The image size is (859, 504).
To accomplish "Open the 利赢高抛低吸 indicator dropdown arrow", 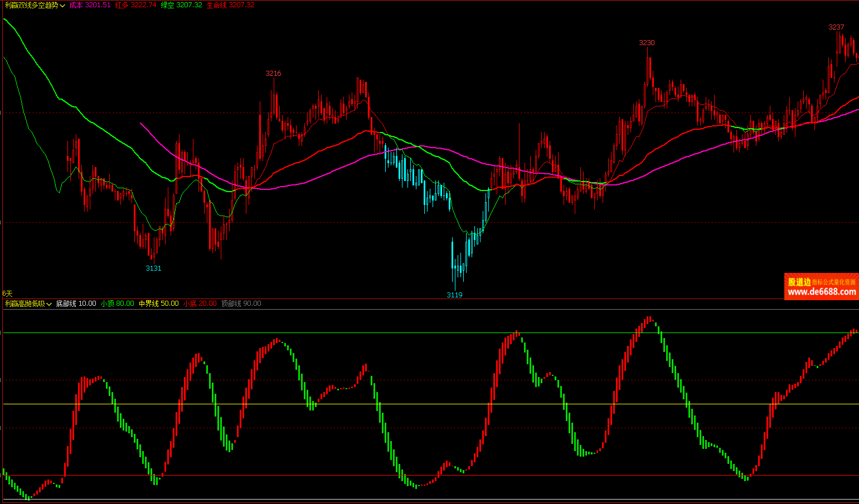I will 49,304.
